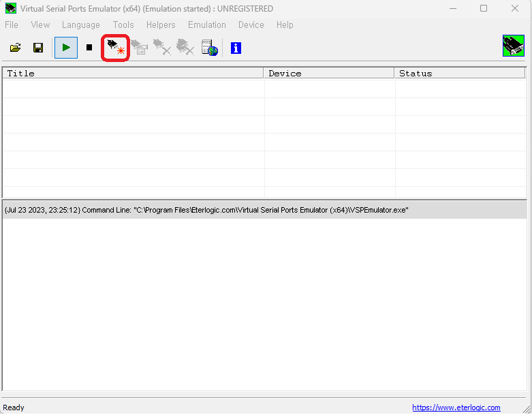The image size is (532, 415).
Task: Start emulation with the green play button
Action: (66, 48)
